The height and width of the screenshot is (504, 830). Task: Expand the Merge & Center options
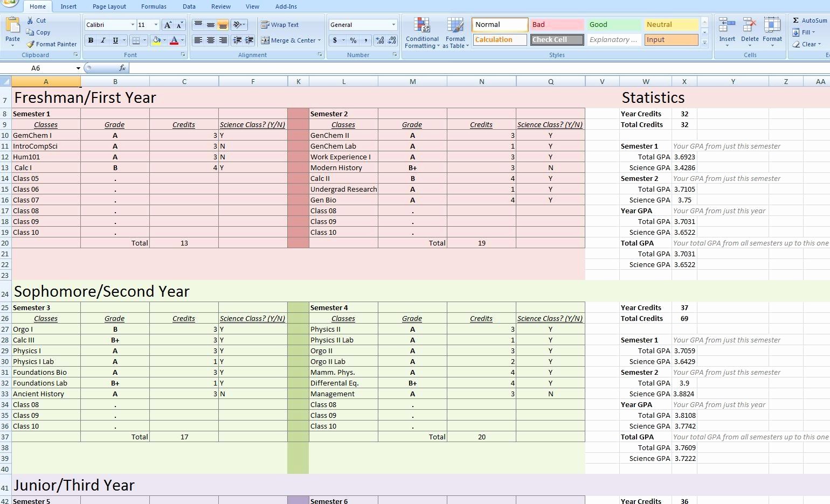pyautogui.click(x=318, y=40)
